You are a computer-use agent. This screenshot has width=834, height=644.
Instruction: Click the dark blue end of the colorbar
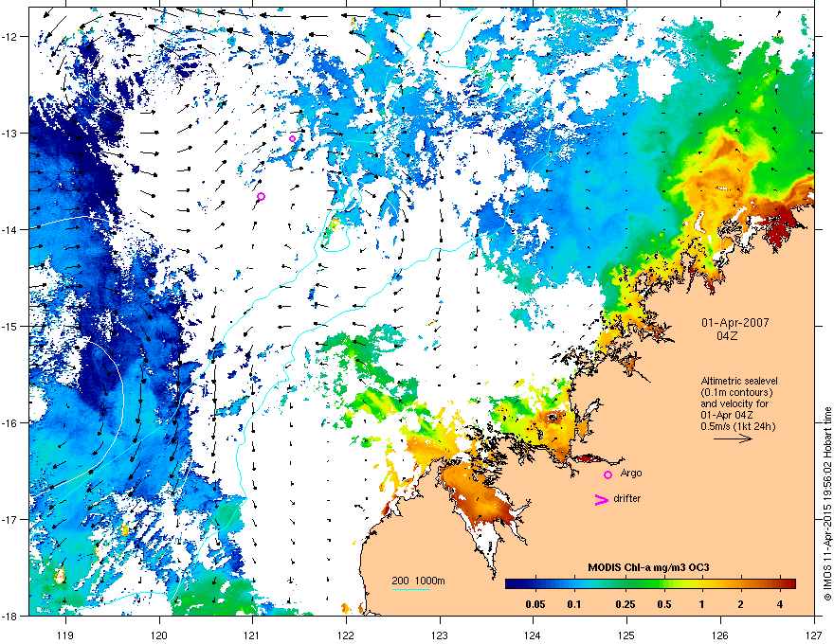(x=514, y=584)
